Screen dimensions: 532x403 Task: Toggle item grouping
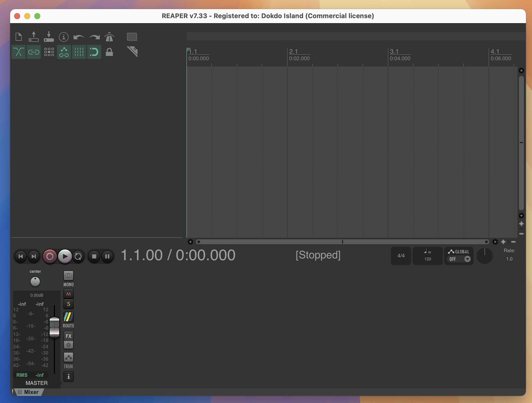[34, 52]
